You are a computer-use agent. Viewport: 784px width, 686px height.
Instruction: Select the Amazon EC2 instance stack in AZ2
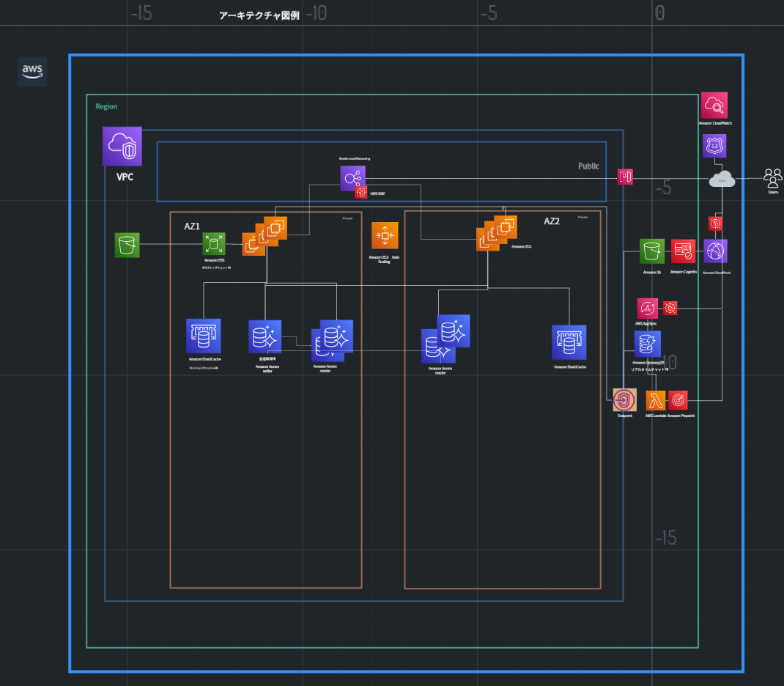pos(497,233)
